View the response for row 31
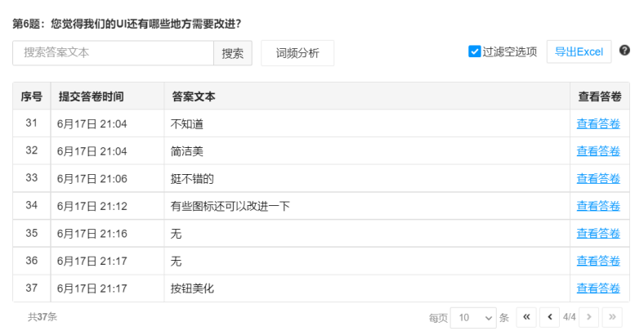 click(598, 124)
